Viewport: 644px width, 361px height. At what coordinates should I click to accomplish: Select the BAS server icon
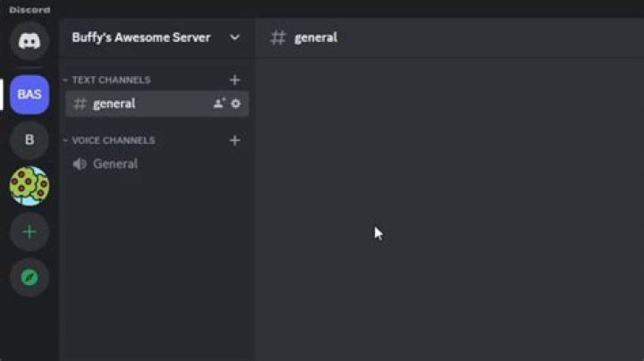coord(30,95)
